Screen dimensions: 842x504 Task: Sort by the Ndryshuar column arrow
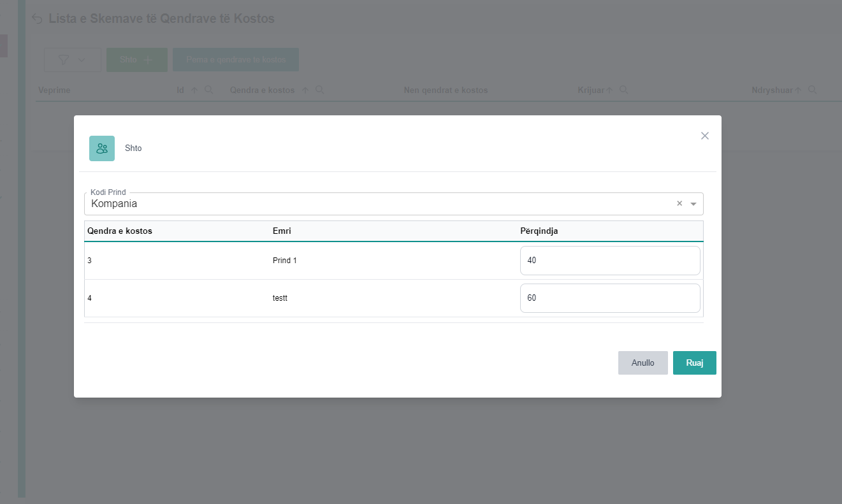798,90
